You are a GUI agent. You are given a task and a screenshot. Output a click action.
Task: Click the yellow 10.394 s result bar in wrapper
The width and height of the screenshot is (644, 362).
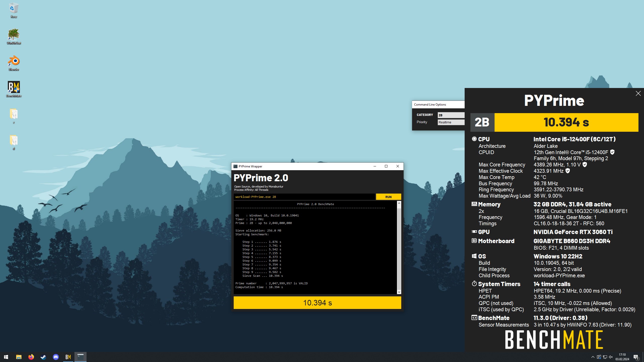coord(317,303)
